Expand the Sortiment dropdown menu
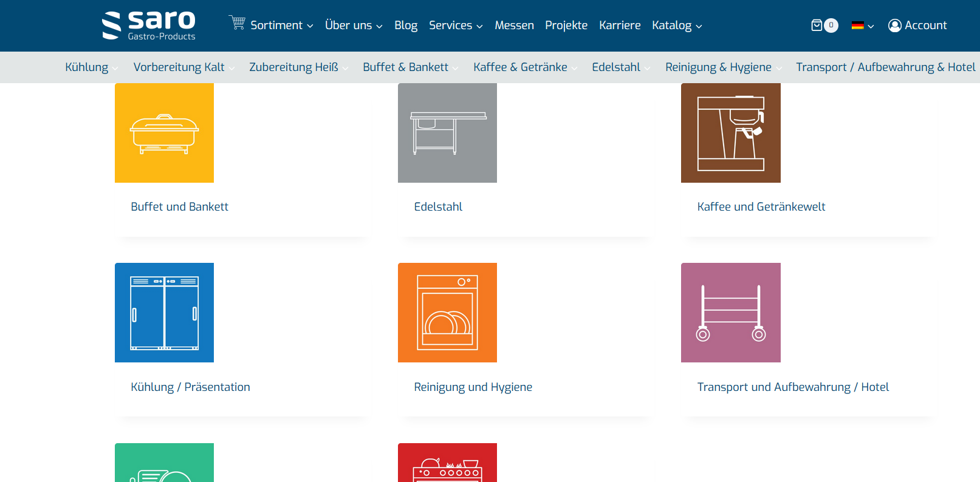Viewport: 980px width, 482px height. [x=281, y=25]
